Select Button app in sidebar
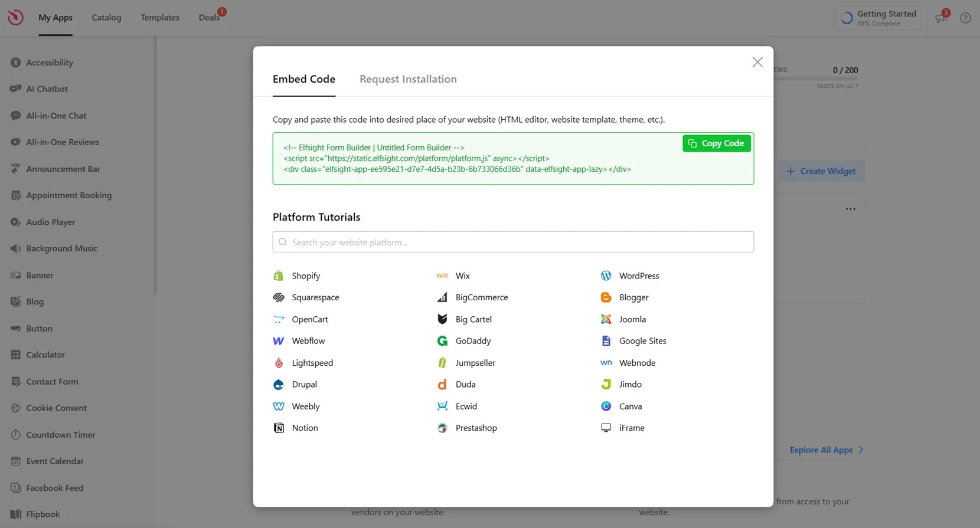This screenshot has height=528, width=980. (x=39, y=328)
